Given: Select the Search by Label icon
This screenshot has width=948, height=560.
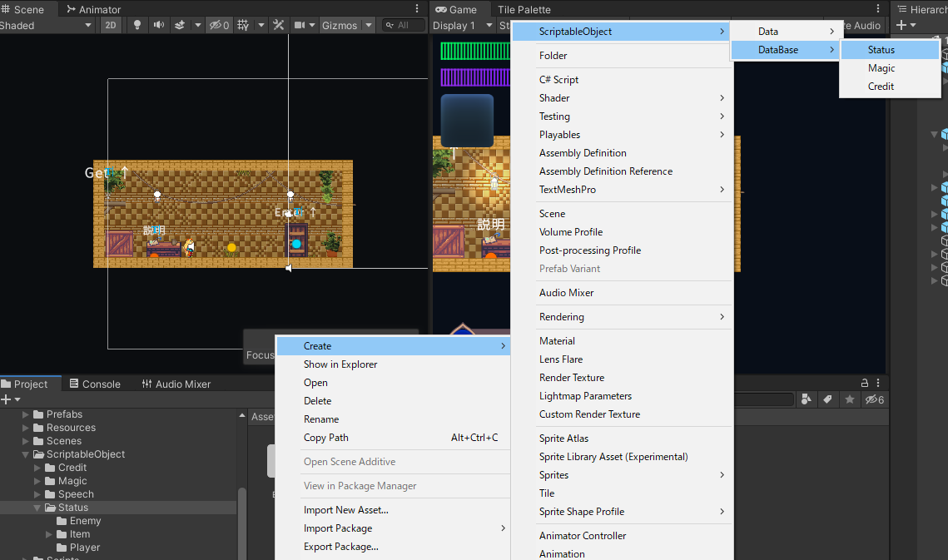Looking at the screenshot, I should click(x=827, y=399).
